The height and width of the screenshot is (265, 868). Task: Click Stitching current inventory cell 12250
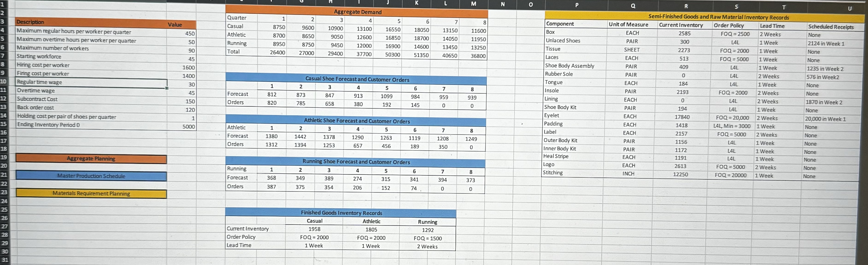tap(680, 175)
